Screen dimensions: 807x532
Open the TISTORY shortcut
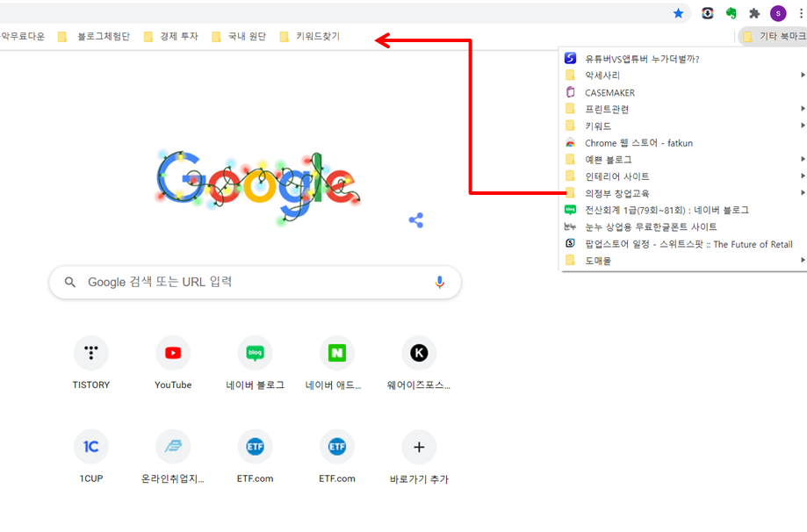click(91, 363)
